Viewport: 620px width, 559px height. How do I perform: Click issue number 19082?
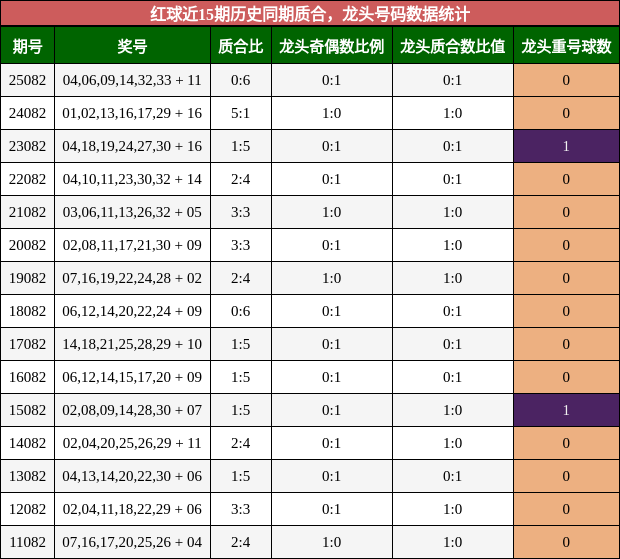(x=27, y=278)
